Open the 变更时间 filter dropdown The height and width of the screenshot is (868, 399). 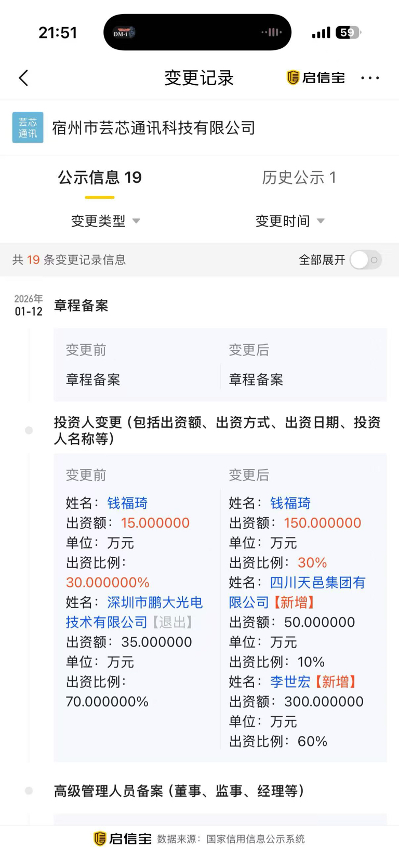coord(289,221)
